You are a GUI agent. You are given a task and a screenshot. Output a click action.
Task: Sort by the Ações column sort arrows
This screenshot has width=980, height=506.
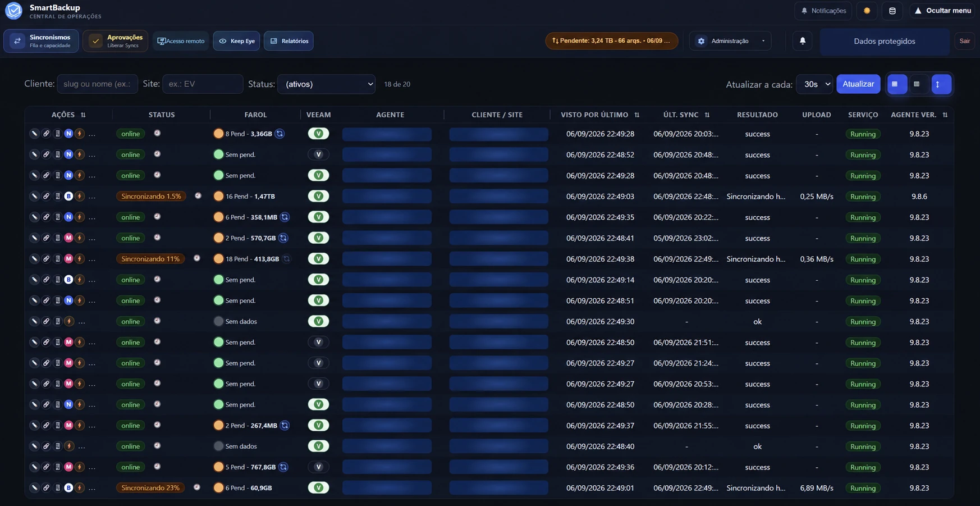(x=83, y=115)
